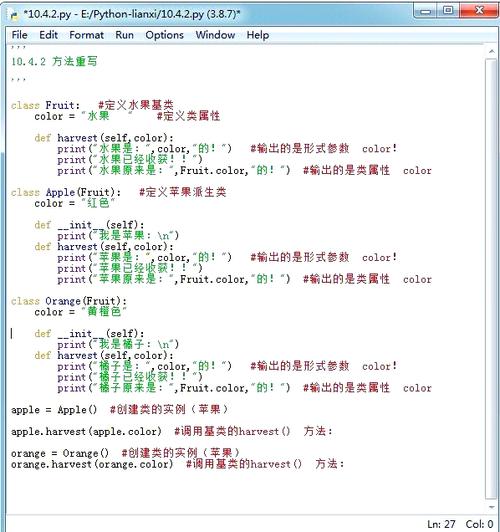Click the comment '#定义苹果派生类'
The height and width of the screenshot is (532, 500).
pos(182,192)
